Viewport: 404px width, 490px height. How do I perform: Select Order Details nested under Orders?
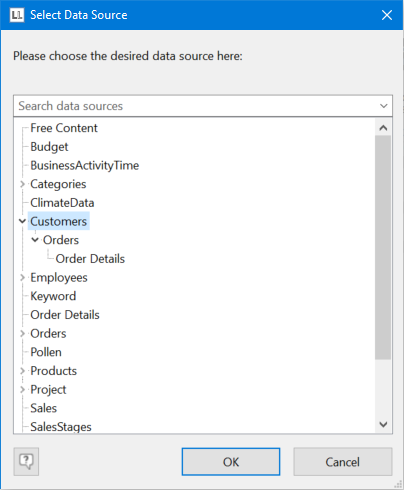tap(90, 259)
